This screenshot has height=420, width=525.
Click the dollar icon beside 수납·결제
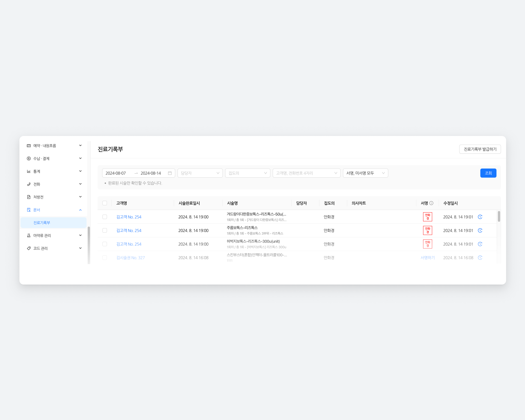click(x=29, y=159)
